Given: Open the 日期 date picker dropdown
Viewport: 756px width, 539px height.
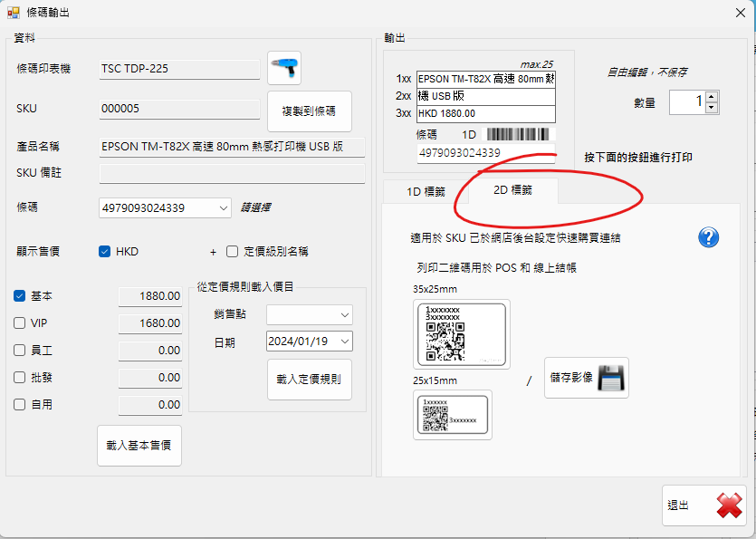Looking at the screenshot, I should click(345, 342).
